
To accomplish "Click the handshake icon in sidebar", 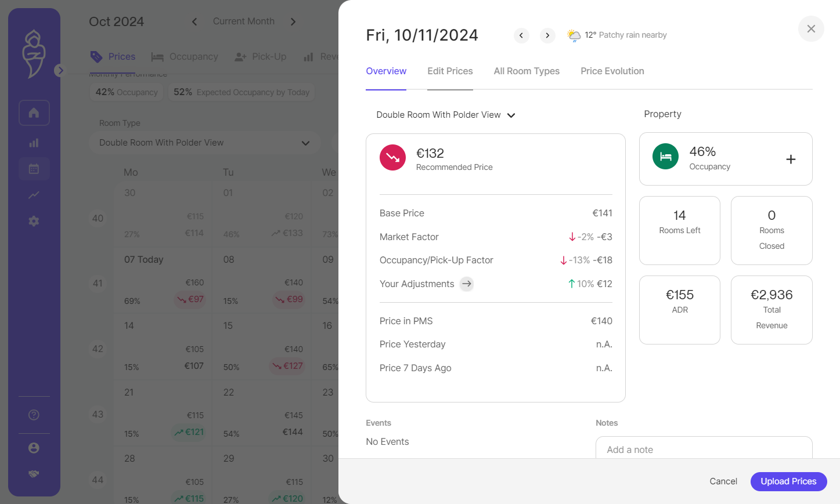I will coord(34,474).
